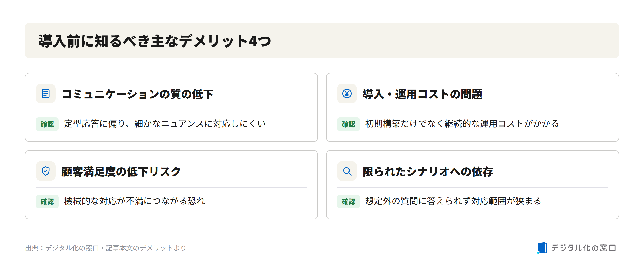
Task: Select the heading コミュニケーションの質の低下
Action: pos(138,94)
